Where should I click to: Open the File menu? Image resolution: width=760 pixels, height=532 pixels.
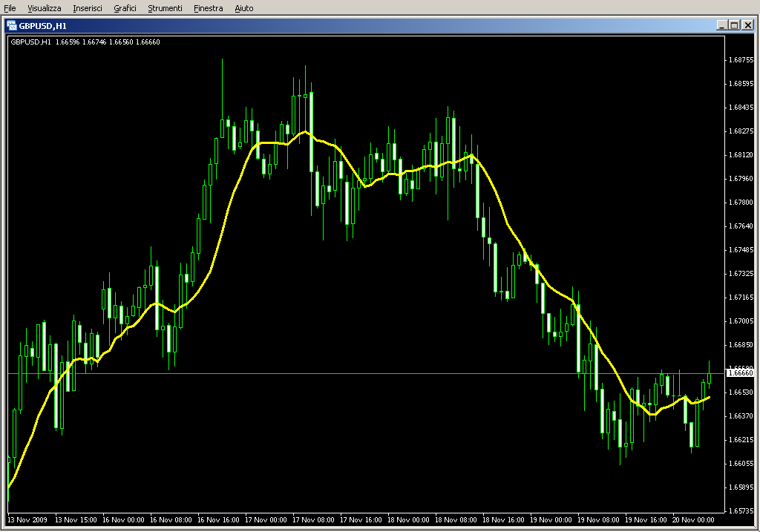[x=10, y=8]
